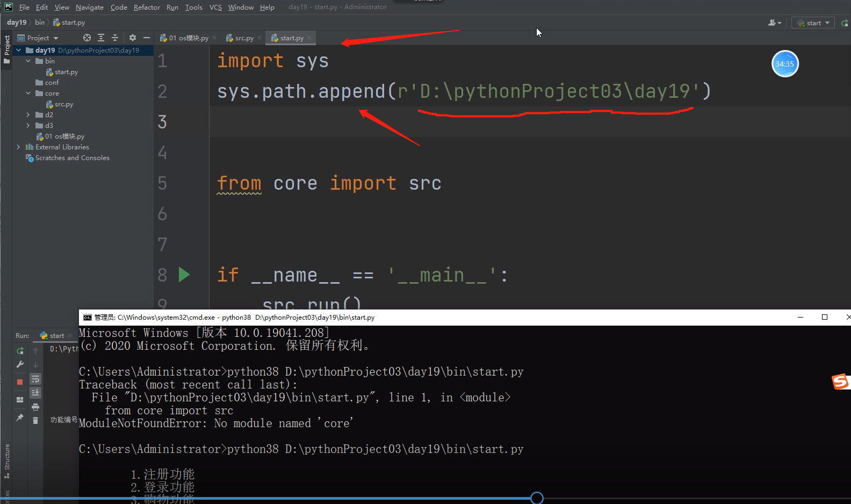Close the src.py editor tab
851x504 pixels.
pyautogui.click(x=259, y=38)
